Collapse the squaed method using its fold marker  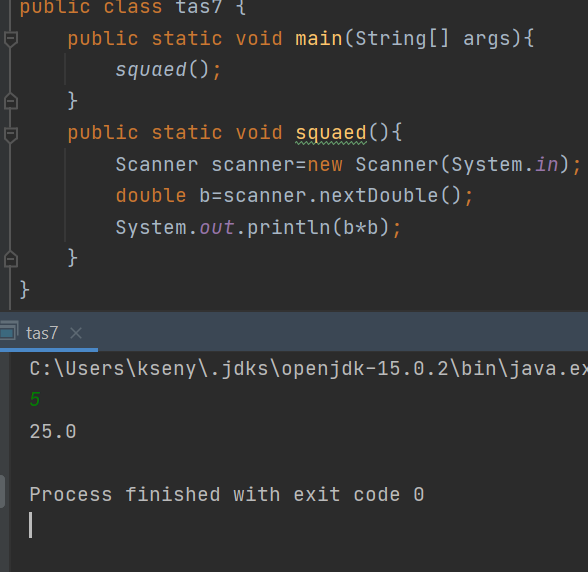[11, 134]
